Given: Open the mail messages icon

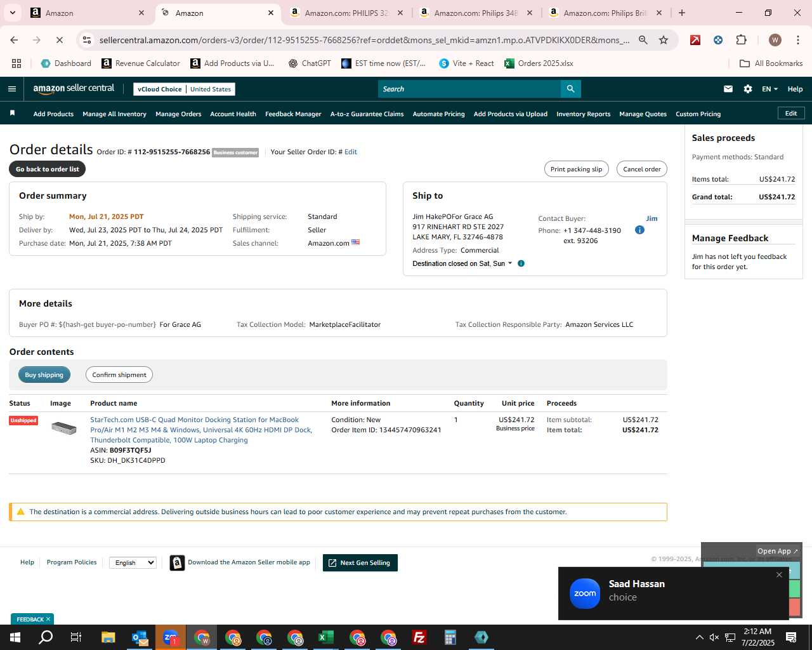Looking at the screenshot, I should coord(728,89).
